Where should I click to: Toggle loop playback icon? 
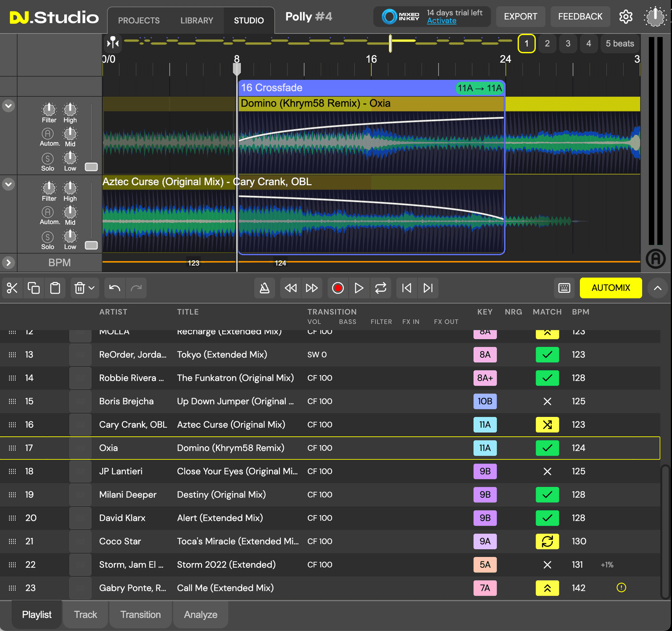(381, 288)
